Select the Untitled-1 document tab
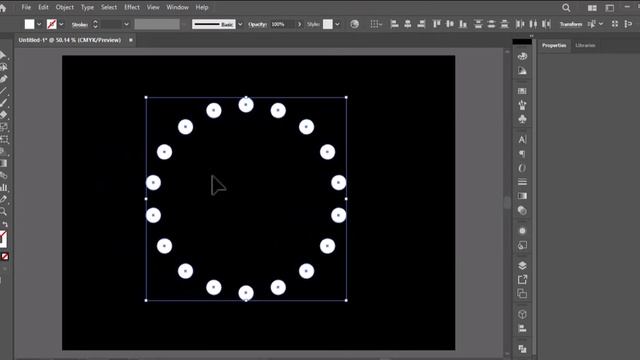Image resolution: width=640 pixels, height=360 pixels. click(70, 40)
